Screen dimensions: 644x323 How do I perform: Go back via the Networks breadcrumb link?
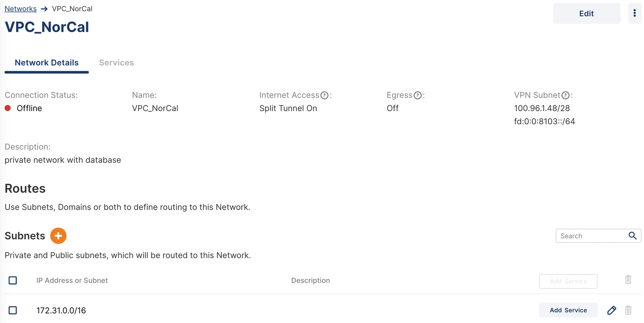21,9
